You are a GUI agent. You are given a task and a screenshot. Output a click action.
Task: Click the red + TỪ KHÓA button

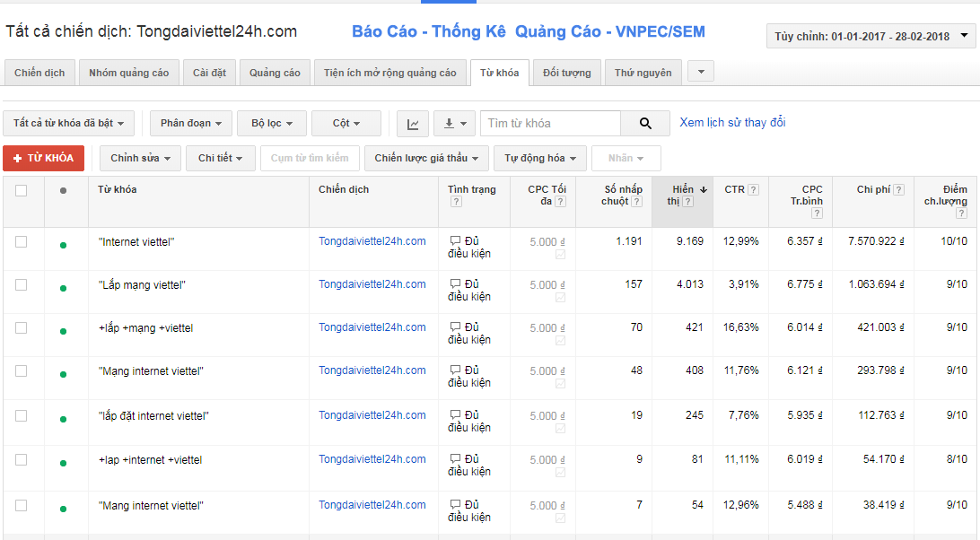click(44, 158)
